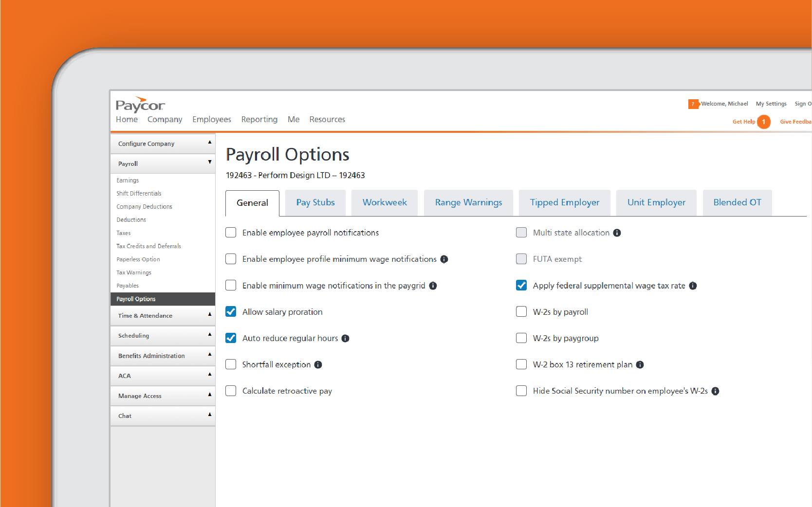Show info for Hide Social Security number
This screenshot has height=507, width=812.
click(715, 391)
